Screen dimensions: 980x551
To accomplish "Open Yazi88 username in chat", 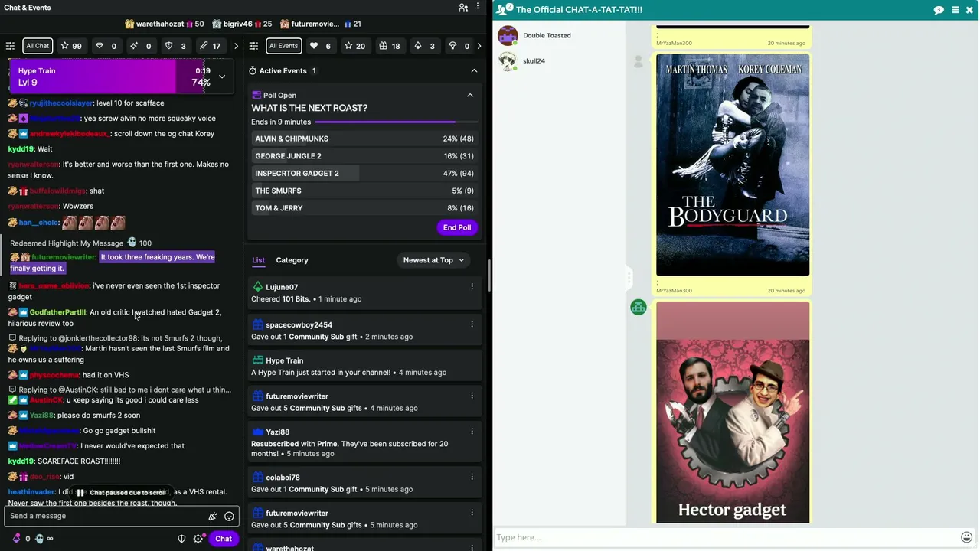I will coord(42,416).
